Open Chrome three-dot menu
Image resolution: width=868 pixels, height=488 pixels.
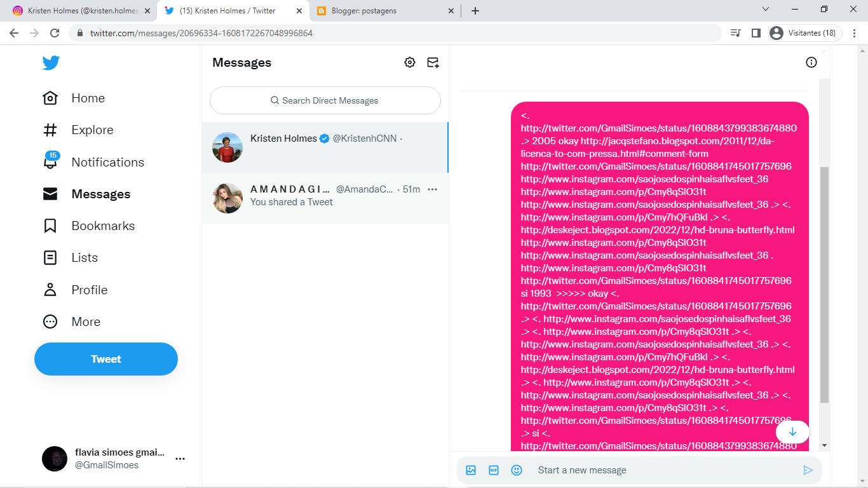855,33
